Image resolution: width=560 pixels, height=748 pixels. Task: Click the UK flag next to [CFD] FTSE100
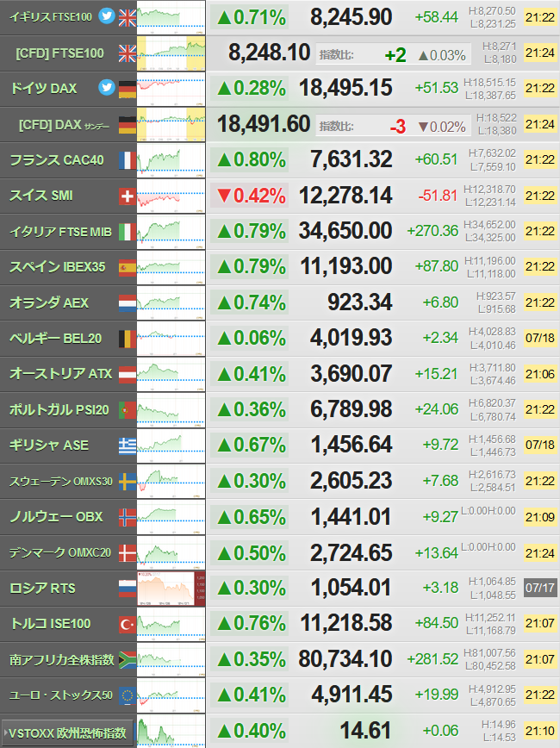pyautogui.click(x=128, y=53)
